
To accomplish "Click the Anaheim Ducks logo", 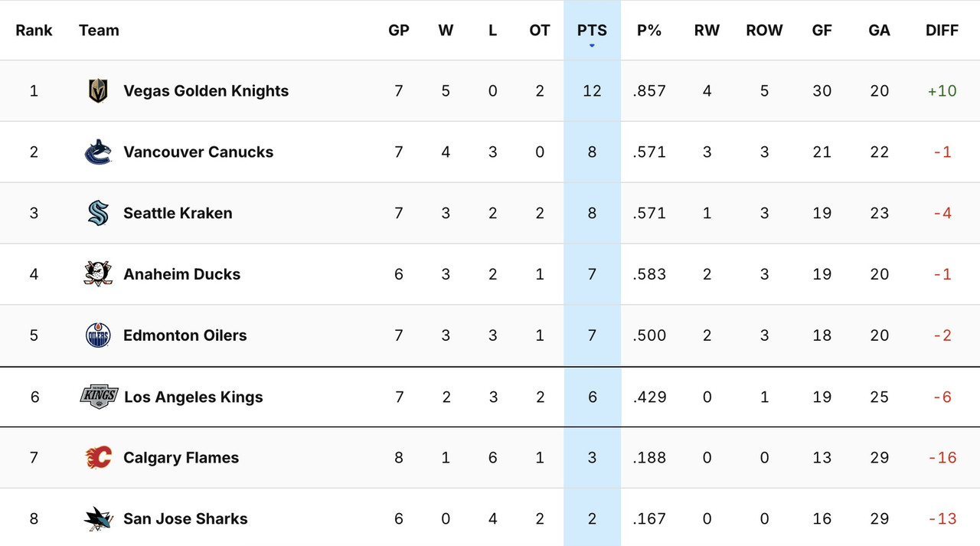I will [98, 274].
